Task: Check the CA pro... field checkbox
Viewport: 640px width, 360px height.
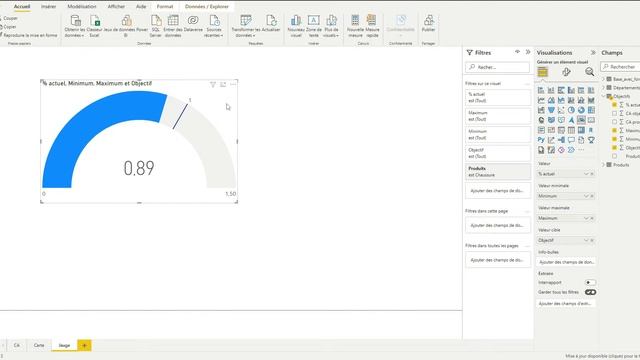Action: click(x=614, y=122)
